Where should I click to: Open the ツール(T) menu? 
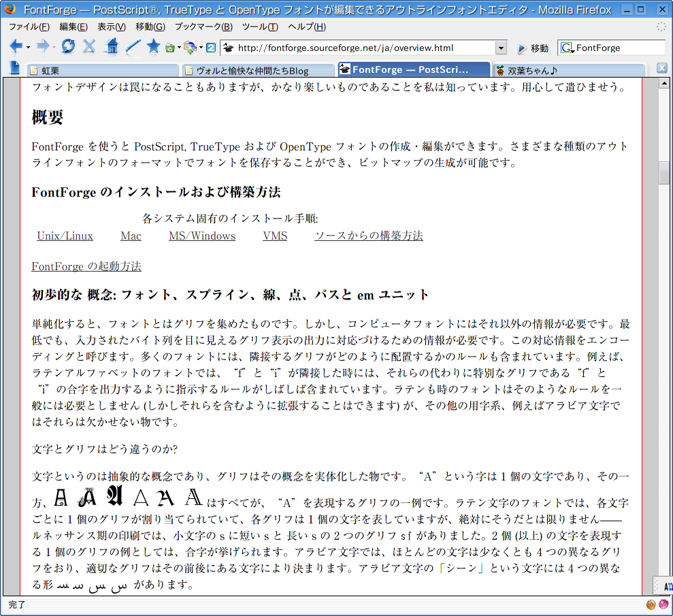point(260,27)
